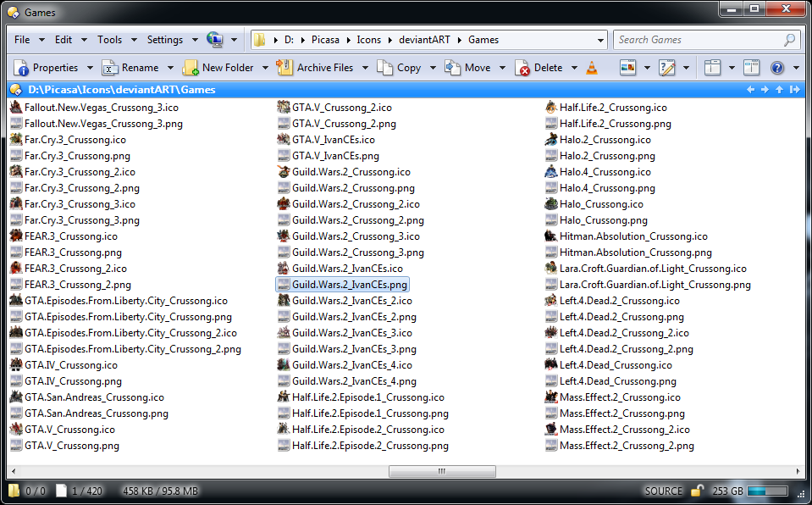The height and width of the screenshot is (505, 812).
Task: Click the disk space usage bar
Action: tap(767, 491)
